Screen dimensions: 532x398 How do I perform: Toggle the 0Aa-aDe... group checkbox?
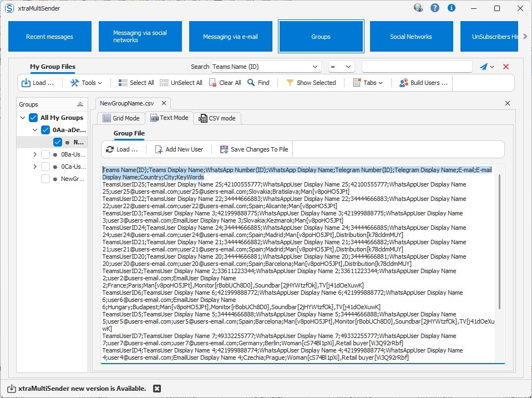(45, 130)
